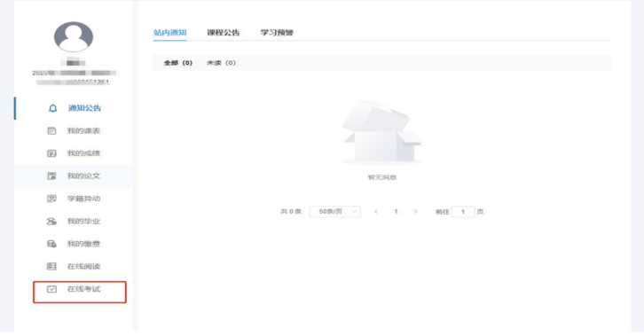Click the user avatar picture
This screenshot has width=644, height=336.
(x=74, y=37)
